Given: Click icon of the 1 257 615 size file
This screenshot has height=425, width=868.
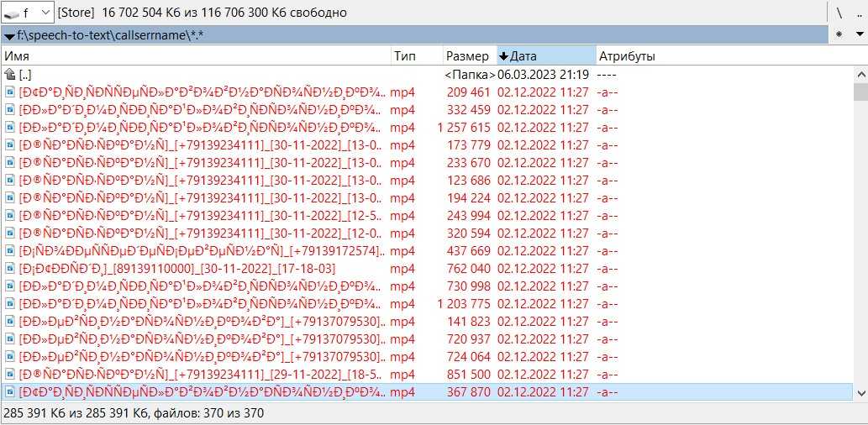Looking at the screenshot, I should pyautogui.click(x=10, y=128).
